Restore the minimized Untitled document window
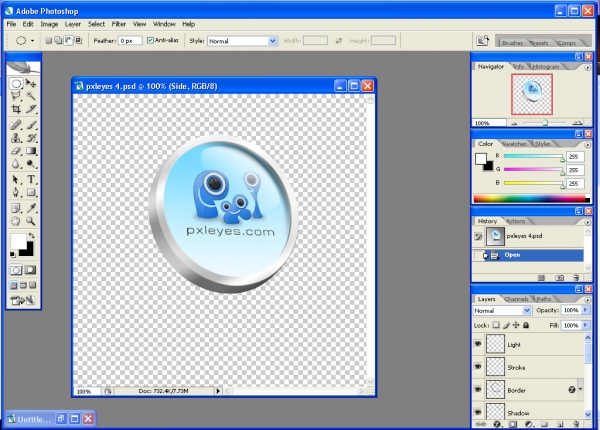This screenshot has height=430, width=600. 60,419
